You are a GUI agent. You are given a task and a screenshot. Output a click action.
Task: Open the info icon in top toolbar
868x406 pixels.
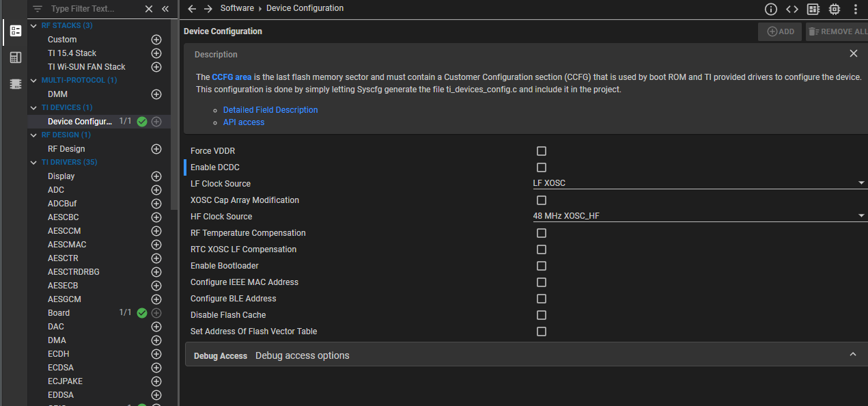[x=771, y=9]
